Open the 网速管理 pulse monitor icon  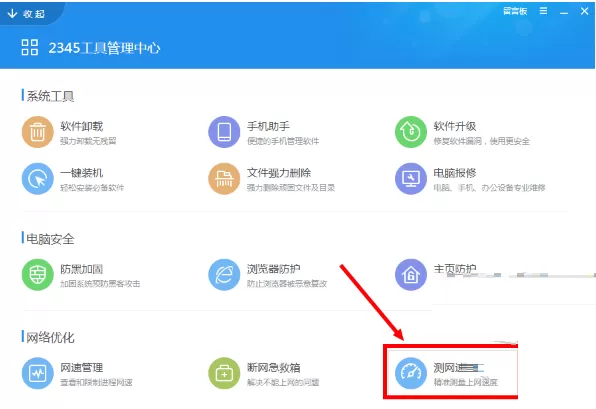tap(37, 373)
